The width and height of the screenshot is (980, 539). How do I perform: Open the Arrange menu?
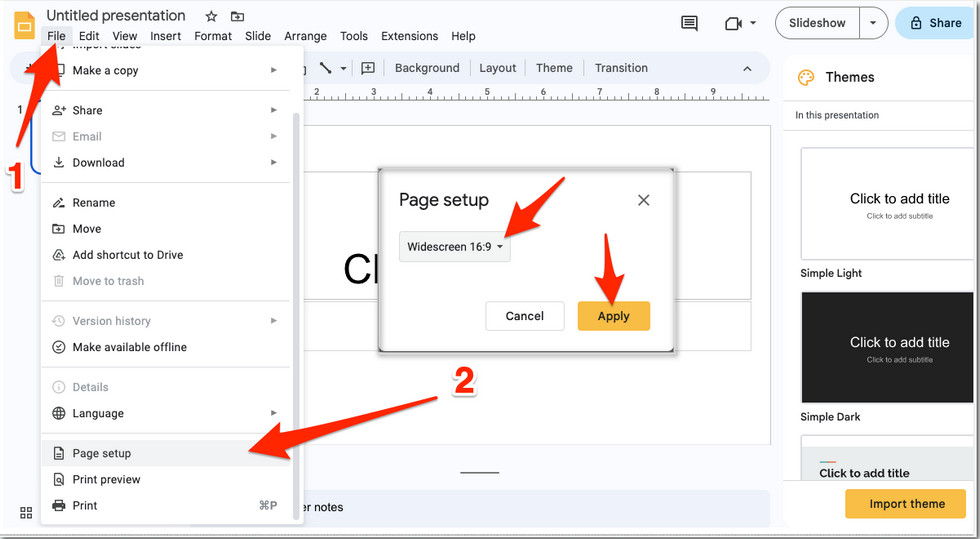click(306, 36)
